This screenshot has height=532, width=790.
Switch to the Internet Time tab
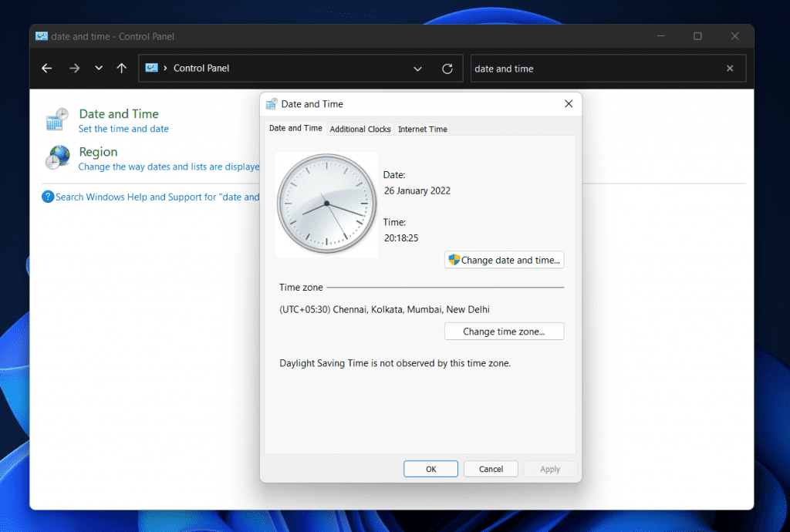point(423,129)
